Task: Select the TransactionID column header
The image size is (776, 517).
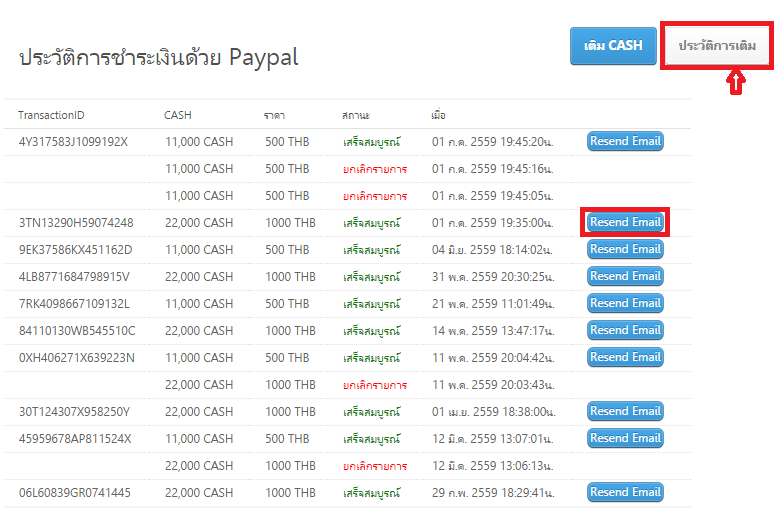Action: coord(51,115)
